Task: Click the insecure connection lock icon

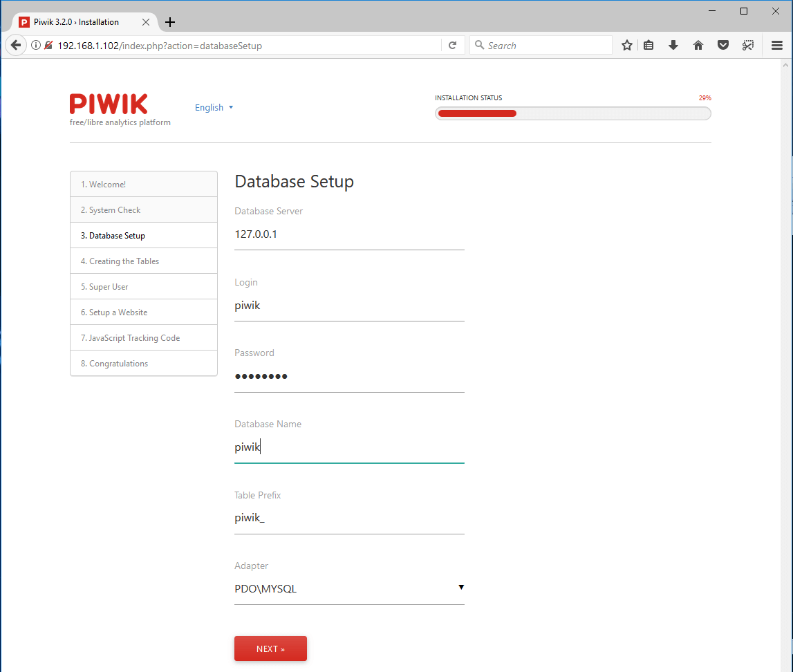Action: click(48, 46)
